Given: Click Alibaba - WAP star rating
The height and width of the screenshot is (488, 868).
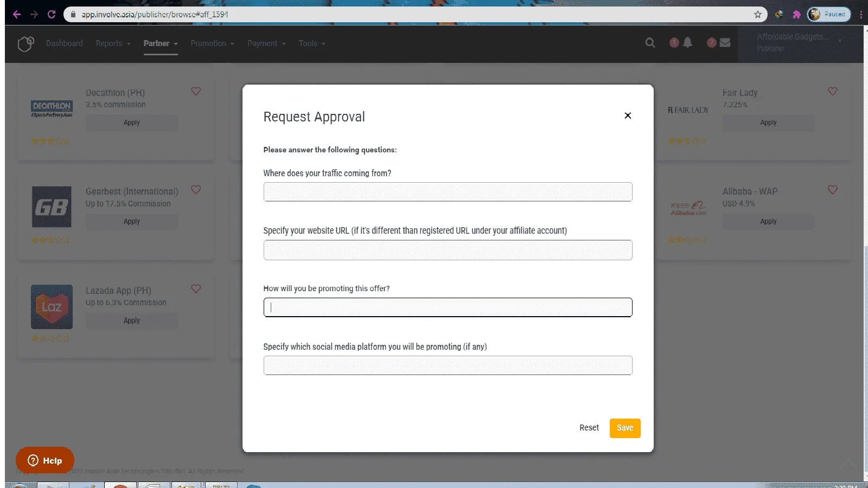Looking at the screenshot, I should [x=687, y=240].
